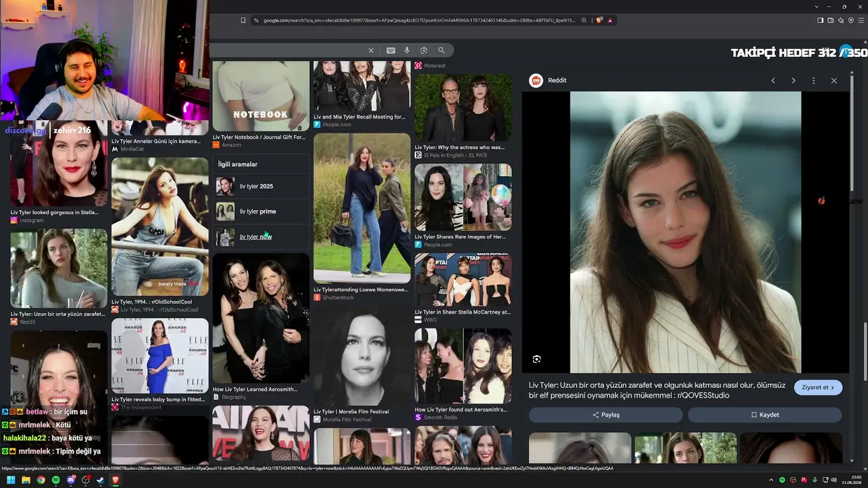Open the Brave VPN shield icon

[x=851, y=20]
